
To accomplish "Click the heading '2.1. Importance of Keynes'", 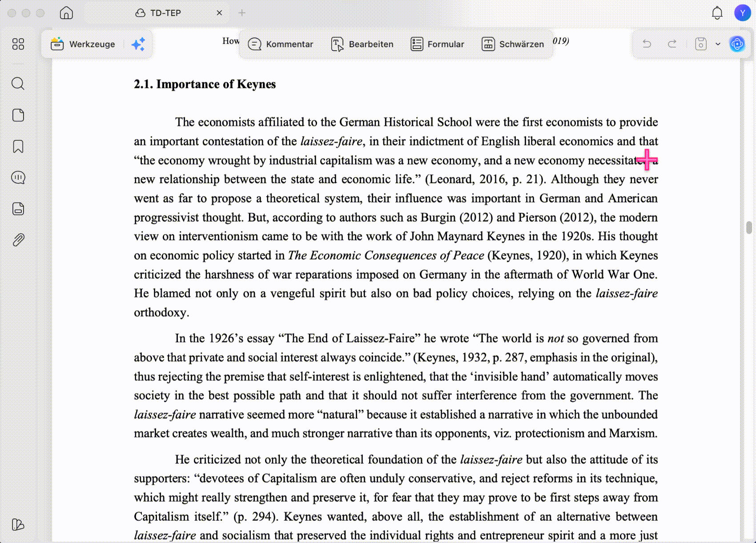I will click(x=205, y=84).
